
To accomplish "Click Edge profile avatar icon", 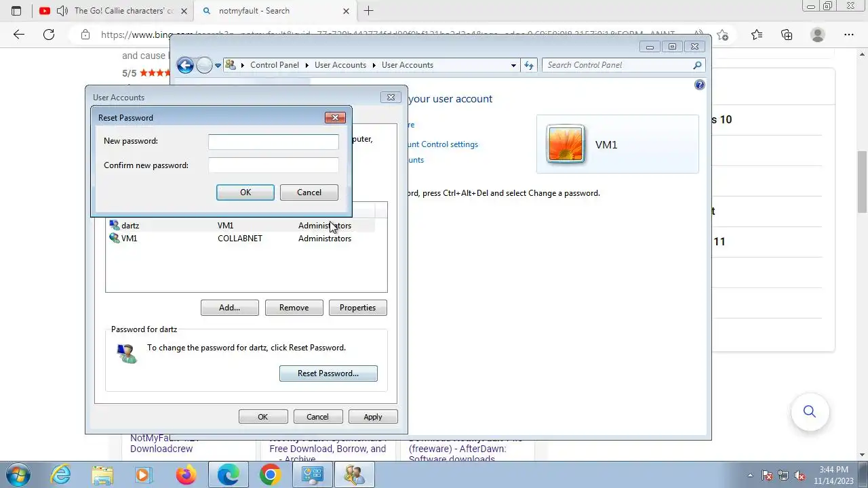I will point(818,35).
